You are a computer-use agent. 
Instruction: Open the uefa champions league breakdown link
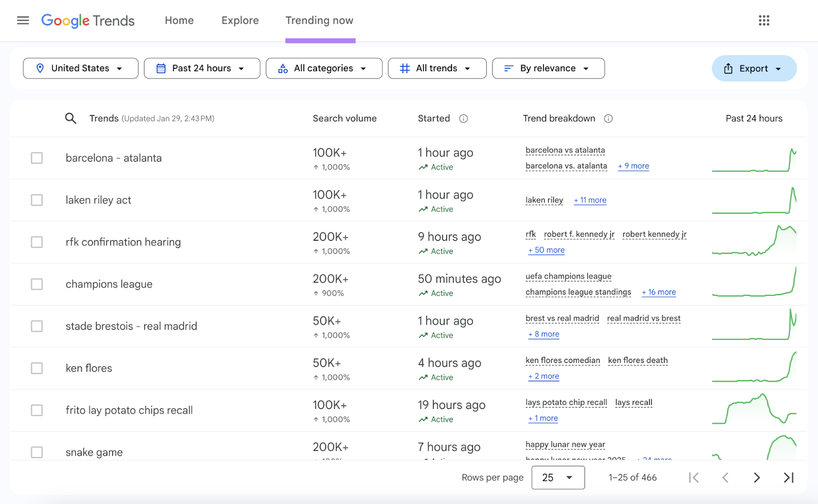tap(568, 276)
